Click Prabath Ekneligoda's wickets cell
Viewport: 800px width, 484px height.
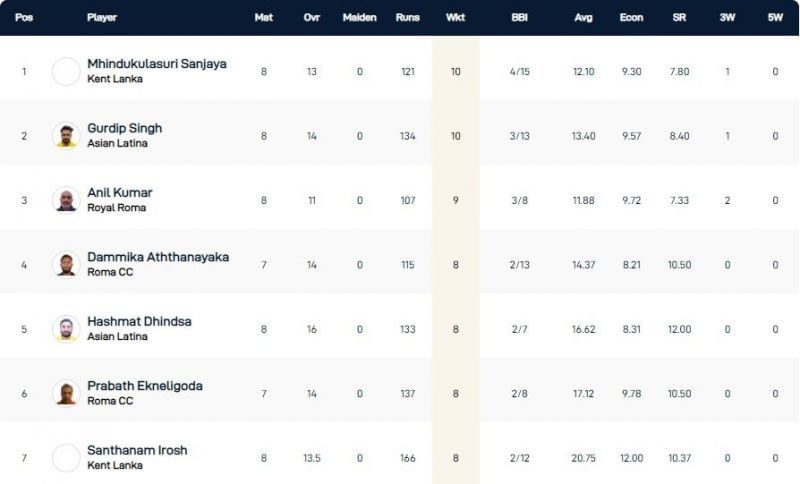click(455, 393)
